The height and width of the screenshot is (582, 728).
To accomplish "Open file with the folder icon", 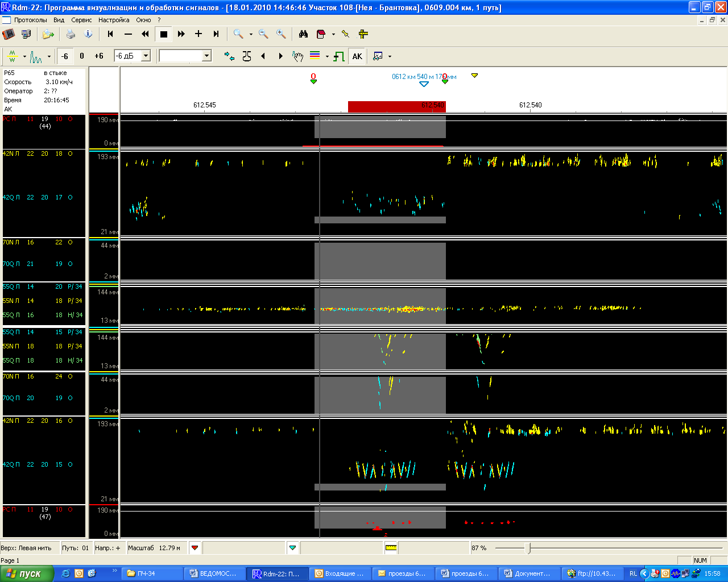I will click(48, 34).
